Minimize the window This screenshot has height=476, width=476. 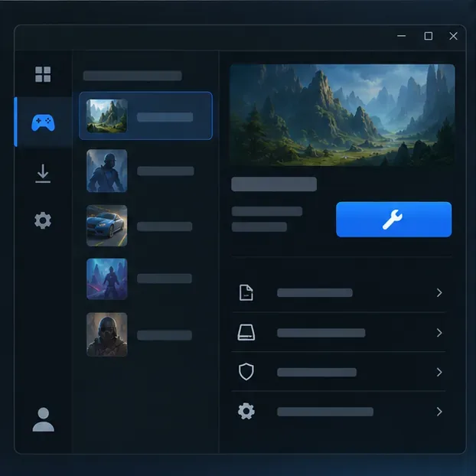point(401,36)
